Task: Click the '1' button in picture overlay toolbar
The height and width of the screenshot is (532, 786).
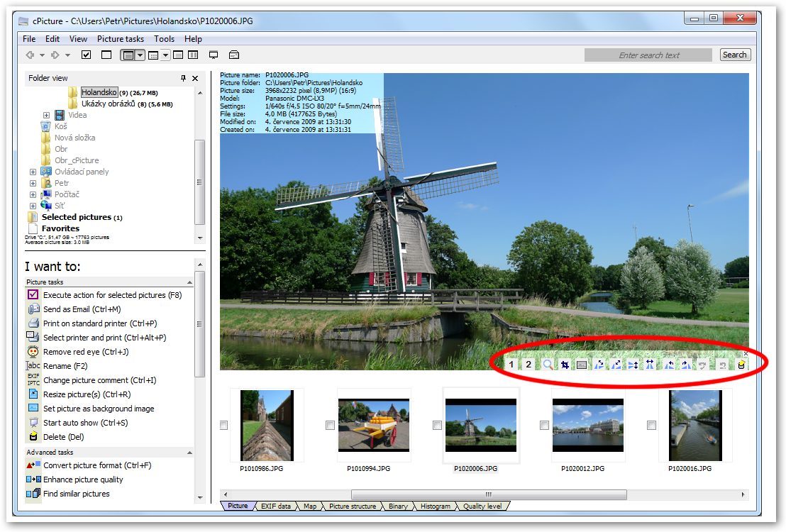Action: pos(511,365)
